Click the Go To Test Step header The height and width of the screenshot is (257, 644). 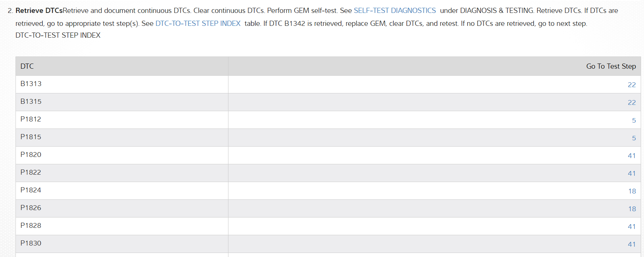(611, 66)
